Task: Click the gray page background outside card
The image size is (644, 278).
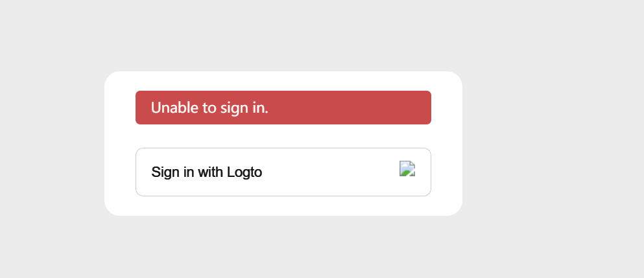Action: coord(551,139)
